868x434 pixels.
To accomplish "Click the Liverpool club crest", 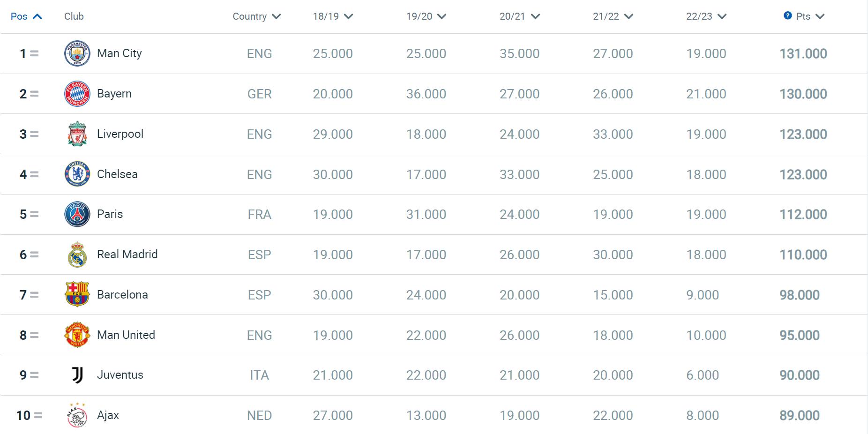I will click(77, 134).
